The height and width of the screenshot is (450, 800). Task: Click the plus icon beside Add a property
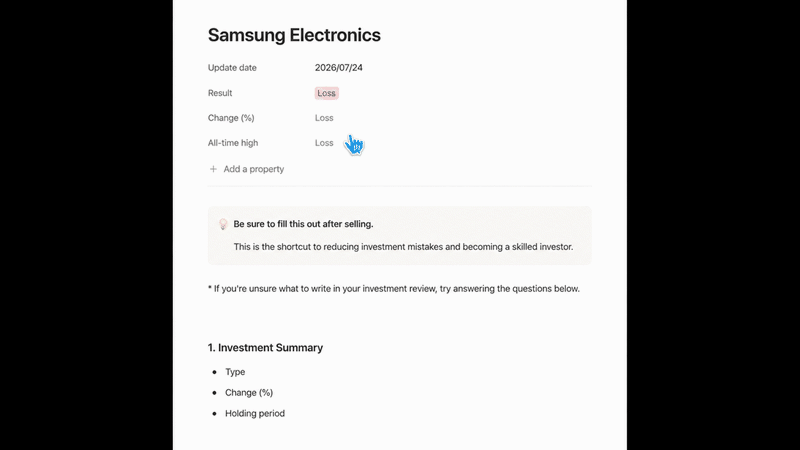pos(213,169)
